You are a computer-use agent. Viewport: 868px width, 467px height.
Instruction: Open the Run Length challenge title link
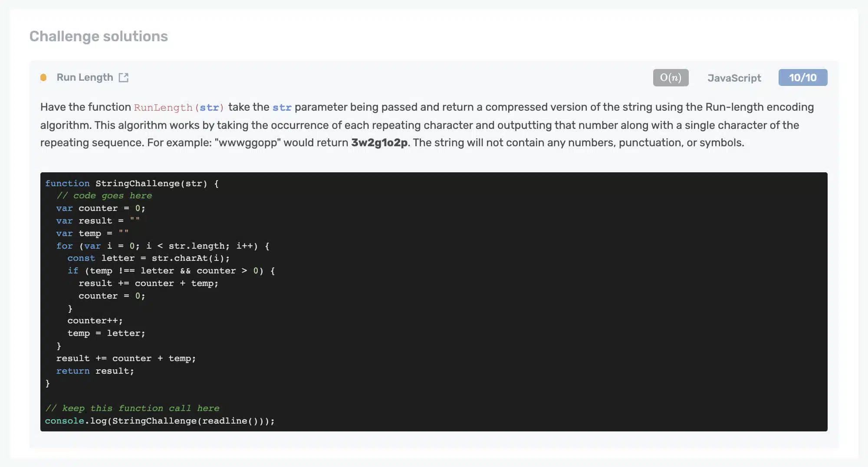[85, 78]
